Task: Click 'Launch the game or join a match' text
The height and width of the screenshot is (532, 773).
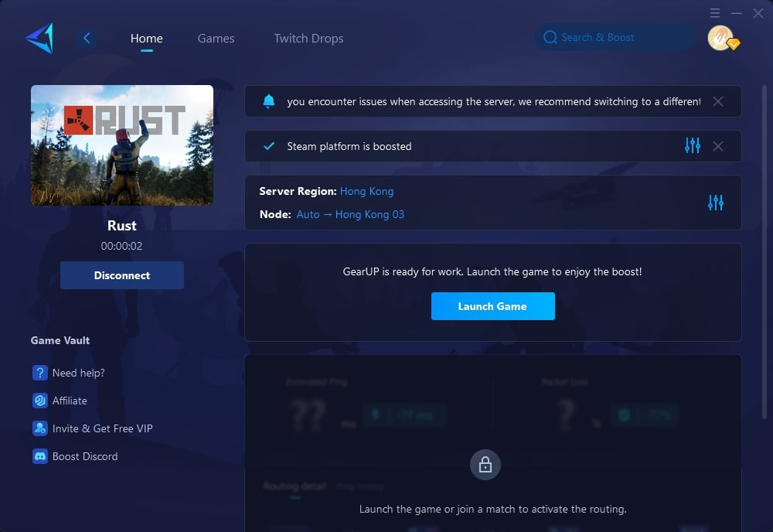Action: pos(492,510)
